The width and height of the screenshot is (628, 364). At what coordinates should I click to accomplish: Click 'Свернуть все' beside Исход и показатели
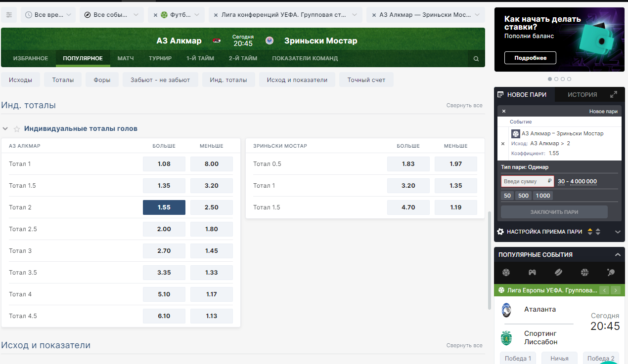(x=464, y=346)
